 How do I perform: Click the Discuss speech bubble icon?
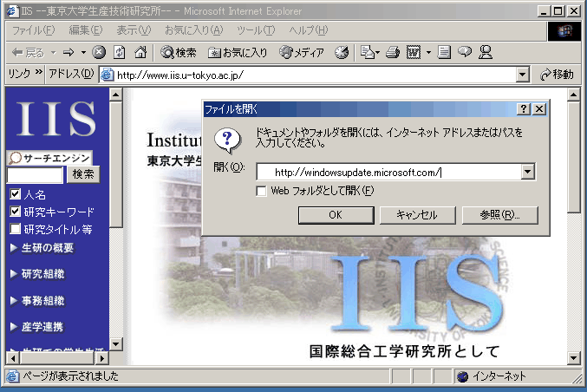tap(465, 52)
